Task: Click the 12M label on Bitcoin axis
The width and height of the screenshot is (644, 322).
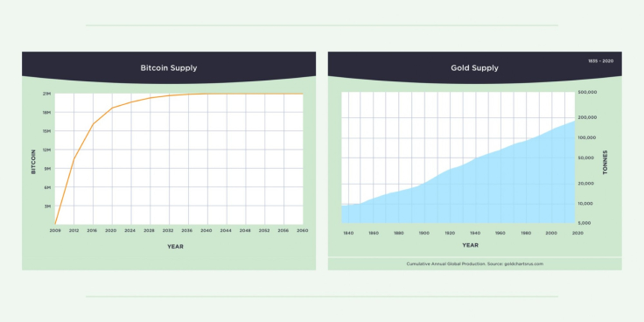Action: [47, 150]
